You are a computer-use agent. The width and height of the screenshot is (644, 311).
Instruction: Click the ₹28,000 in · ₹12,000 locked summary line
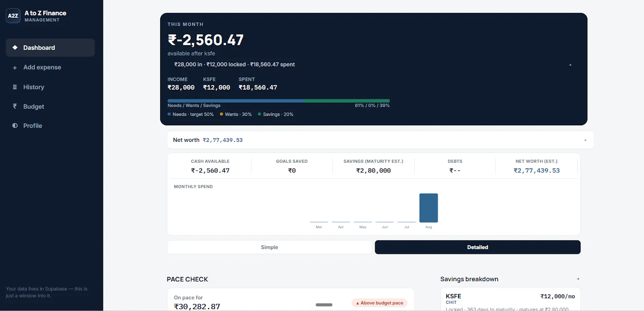tap(234, 64)
